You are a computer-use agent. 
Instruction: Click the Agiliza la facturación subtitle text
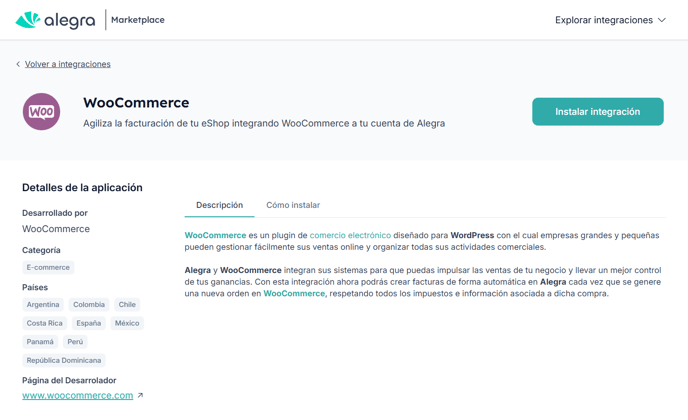click(x=264, y=123)
